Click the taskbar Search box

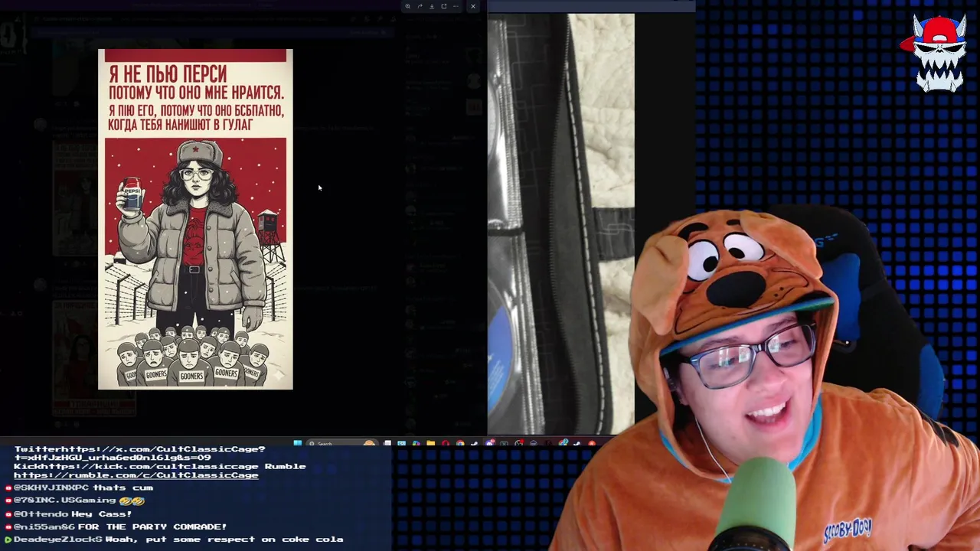(x=342, y=443)
